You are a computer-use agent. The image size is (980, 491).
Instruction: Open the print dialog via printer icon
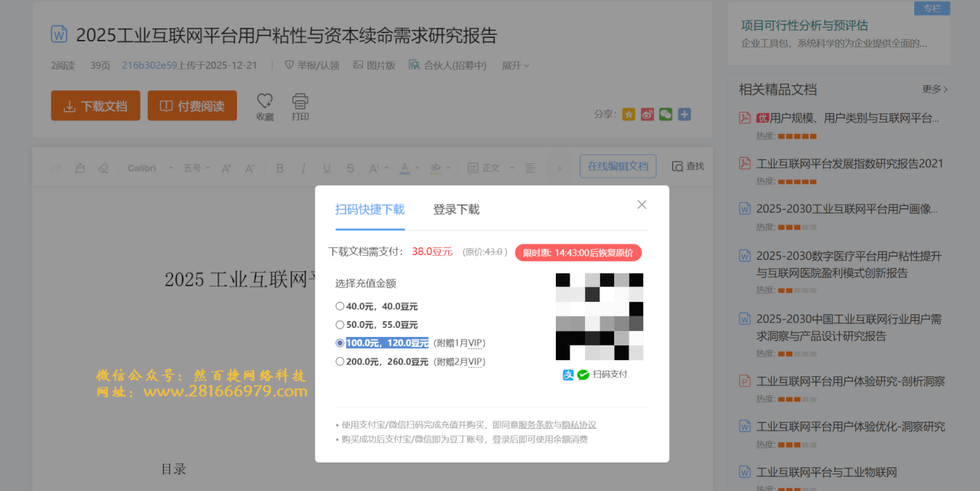coord(299,106)
